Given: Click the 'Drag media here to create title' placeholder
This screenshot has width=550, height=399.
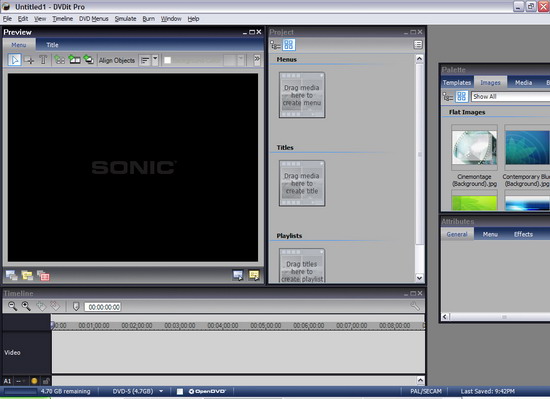Looking at the screenshot, I should click(x=302, y=183).
